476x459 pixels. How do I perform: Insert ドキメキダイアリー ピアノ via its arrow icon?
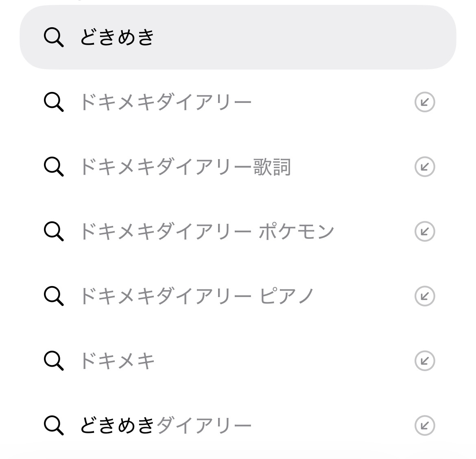[x=424, y=296]
